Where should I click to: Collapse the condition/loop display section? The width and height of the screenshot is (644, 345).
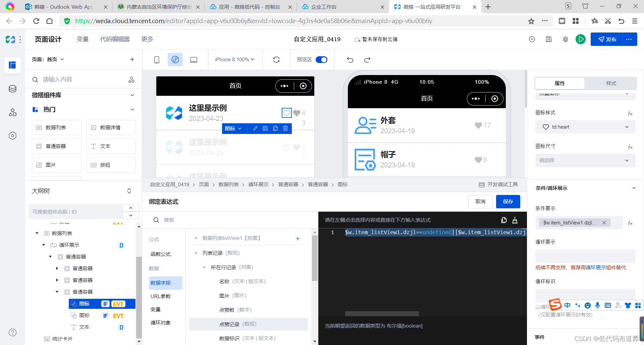(634, 188)
